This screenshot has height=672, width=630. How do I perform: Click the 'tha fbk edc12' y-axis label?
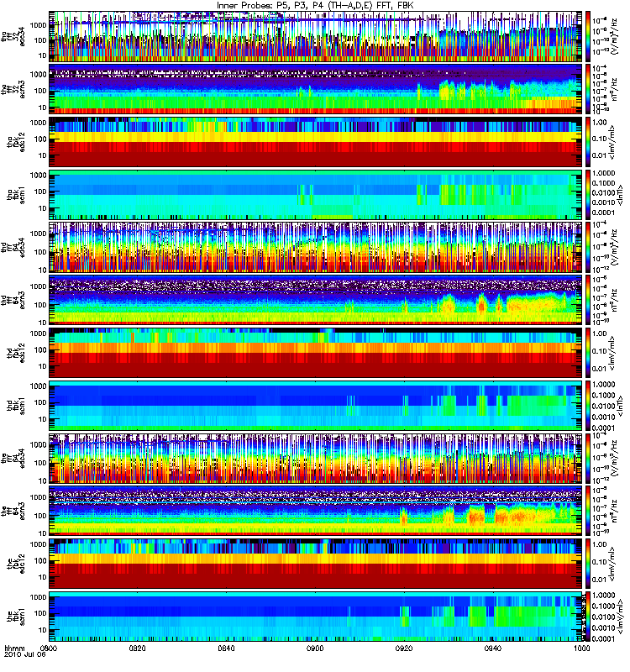(16, 141)
